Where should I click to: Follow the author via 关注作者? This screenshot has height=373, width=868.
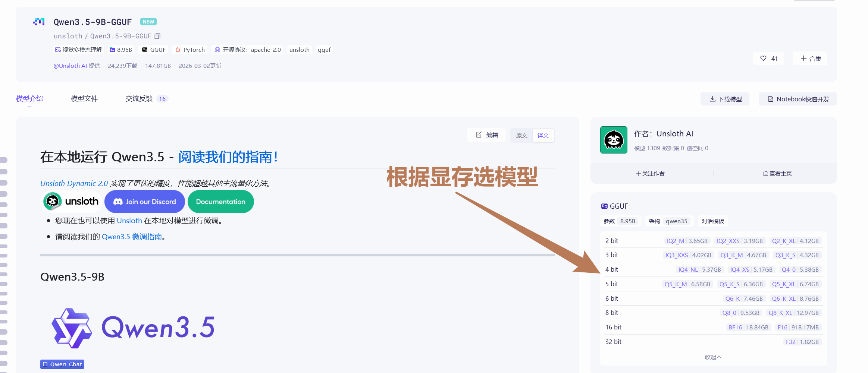coord(650,174)
